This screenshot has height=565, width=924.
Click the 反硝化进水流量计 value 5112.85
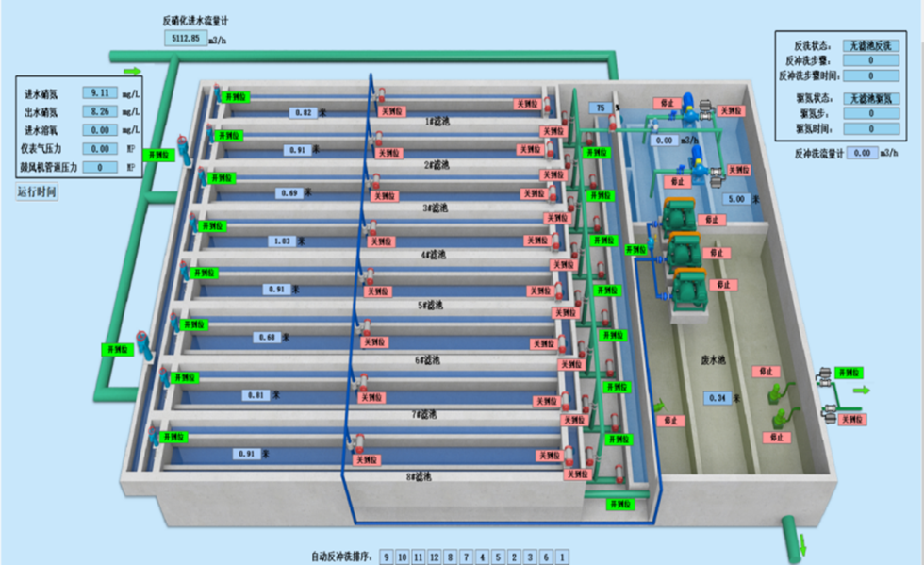tap(186, 39)
